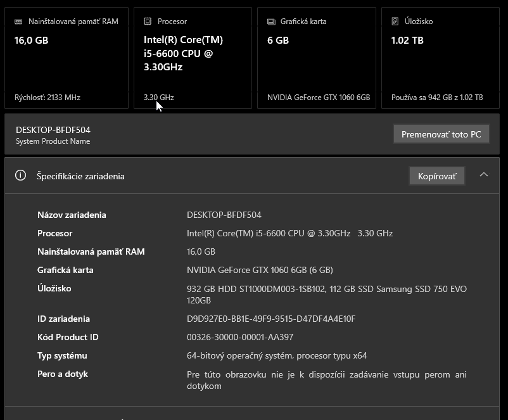Select the Úložisko card showing 1.02 TB

click(440, 57)
